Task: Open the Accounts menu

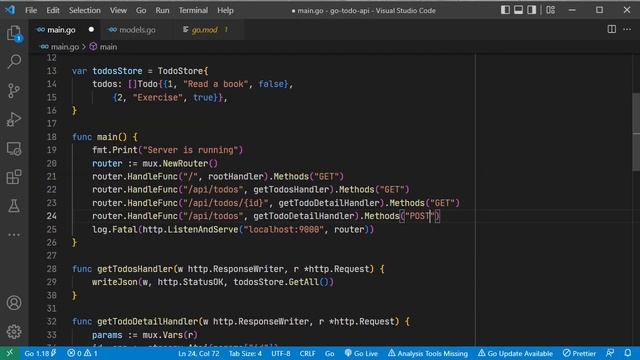Action: 14,303
